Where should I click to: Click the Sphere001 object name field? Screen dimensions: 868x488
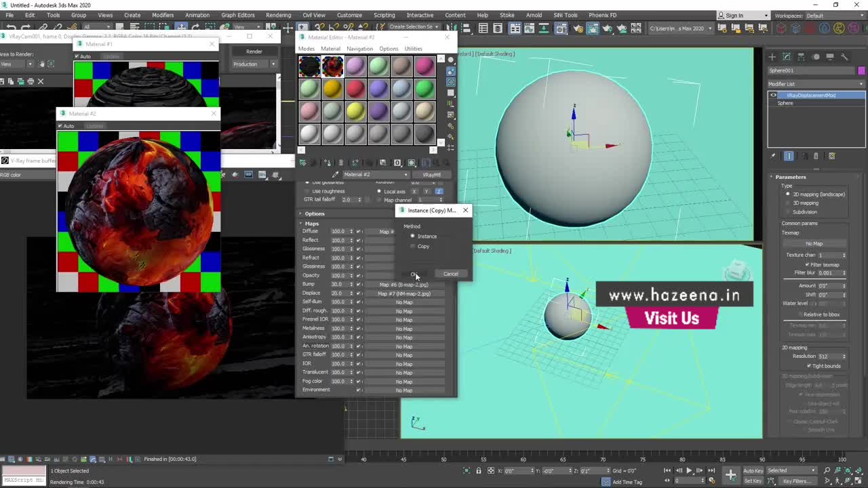click(x=811, y=70)
